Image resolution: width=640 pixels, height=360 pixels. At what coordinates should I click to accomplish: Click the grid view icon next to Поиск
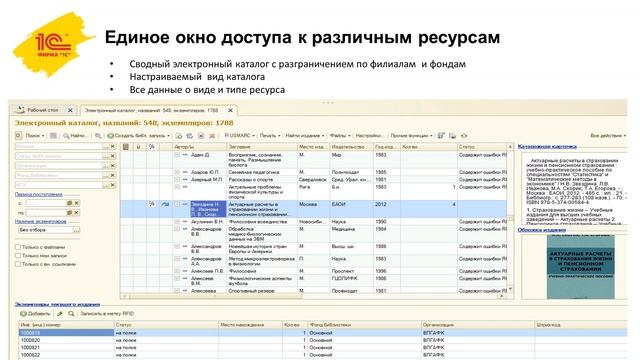coord(53,136)
